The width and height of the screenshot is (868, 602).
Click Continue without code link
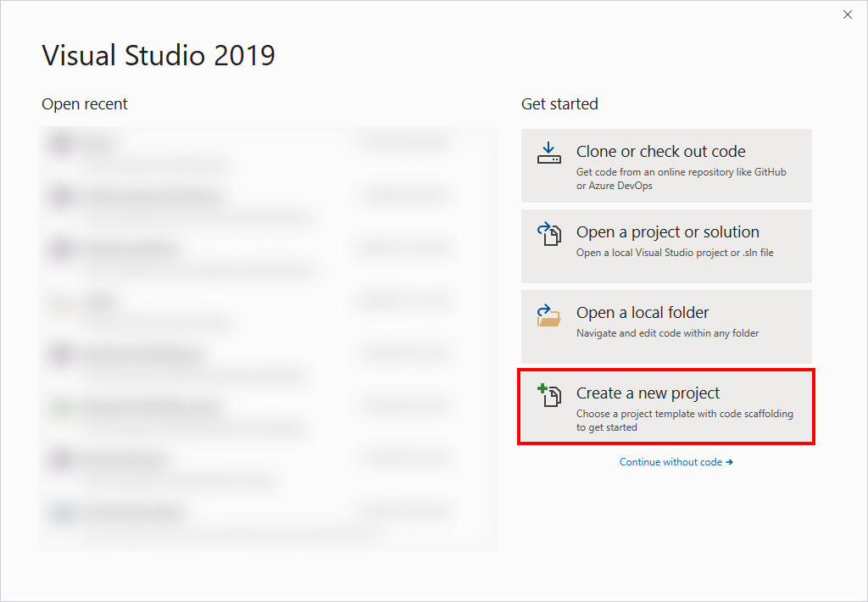click(676, 461)
